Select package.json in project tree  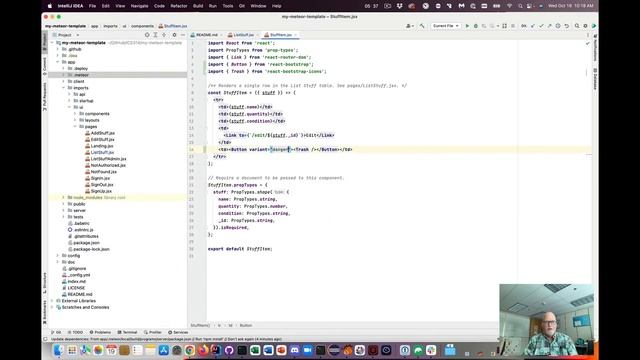[x=86, y=243]
